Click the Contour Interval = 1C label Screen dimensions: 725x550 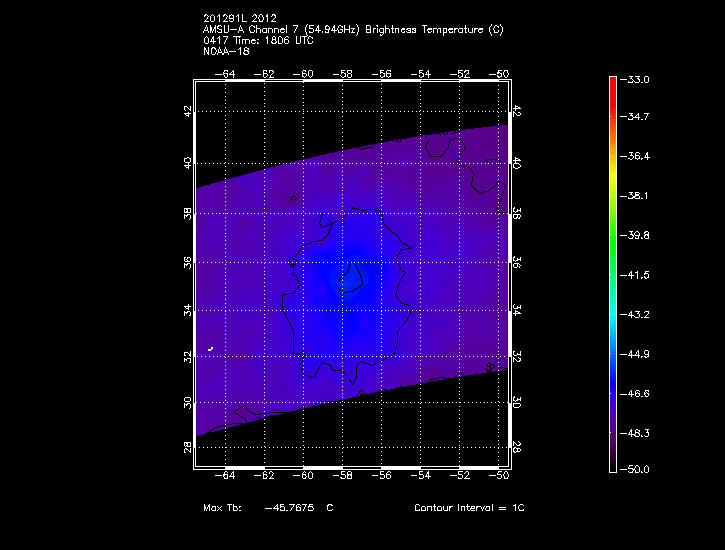(469, 508)
